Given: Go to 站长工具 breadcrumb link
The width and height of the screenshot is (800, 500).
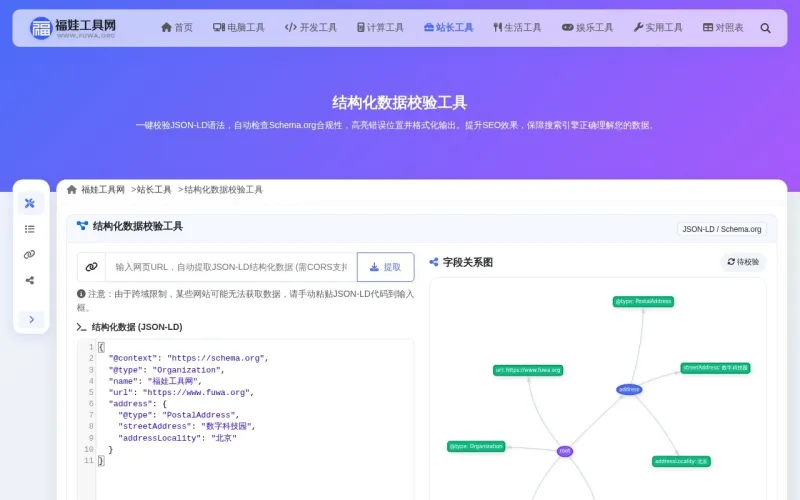Looking at the screenshot, I should pos(154,190).
